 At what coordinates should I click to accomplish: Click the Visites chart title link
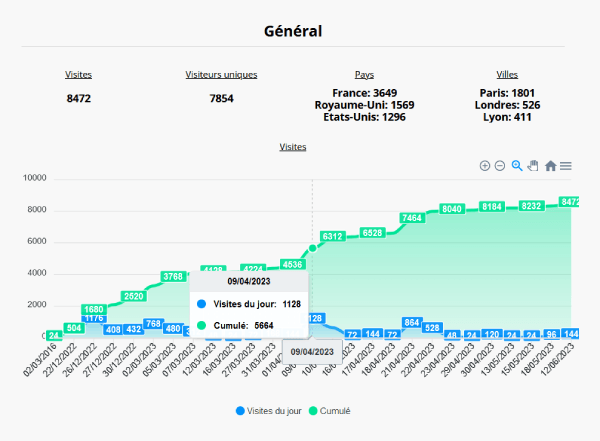[293, 147]
